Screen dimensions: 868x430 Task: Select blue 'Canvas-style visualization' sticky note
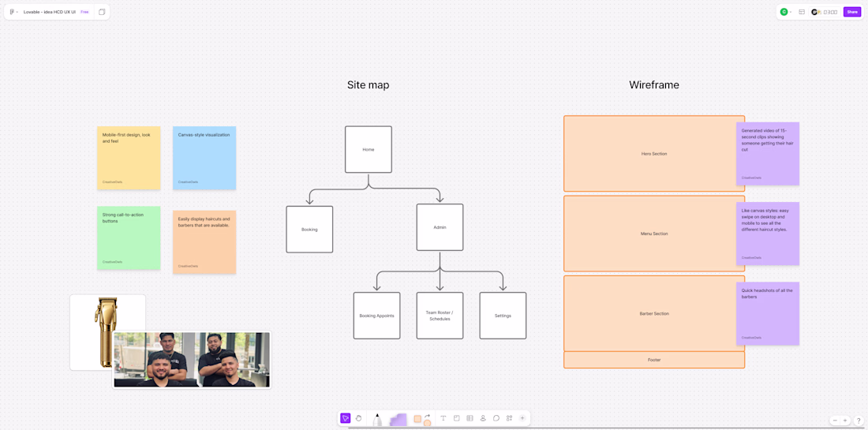click(204, 158)
